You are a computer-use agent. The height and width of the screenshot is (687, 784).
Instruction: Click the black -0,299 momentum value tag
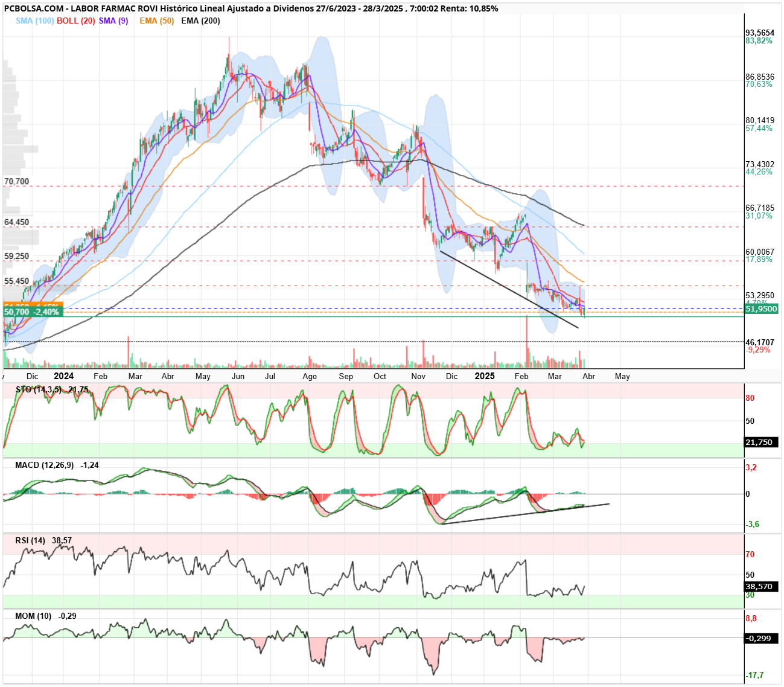[761, 638]
